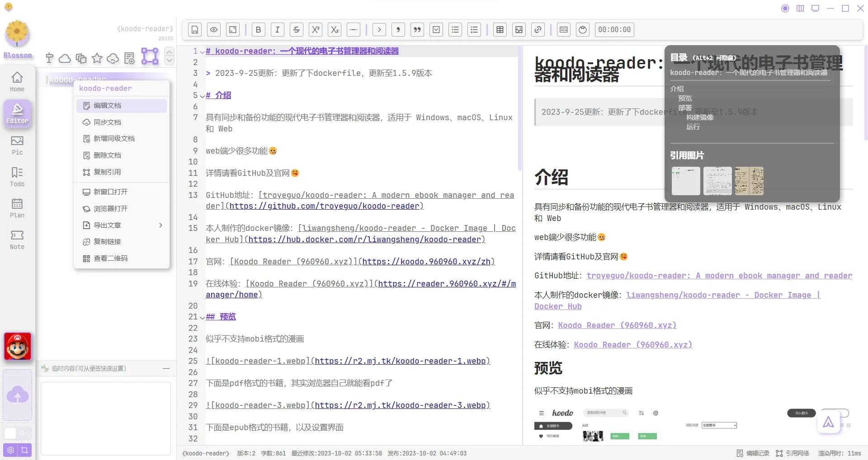868x460 pixels.
Task: Open the Pic section in the sidebar
Action: [x=17, y=146]
